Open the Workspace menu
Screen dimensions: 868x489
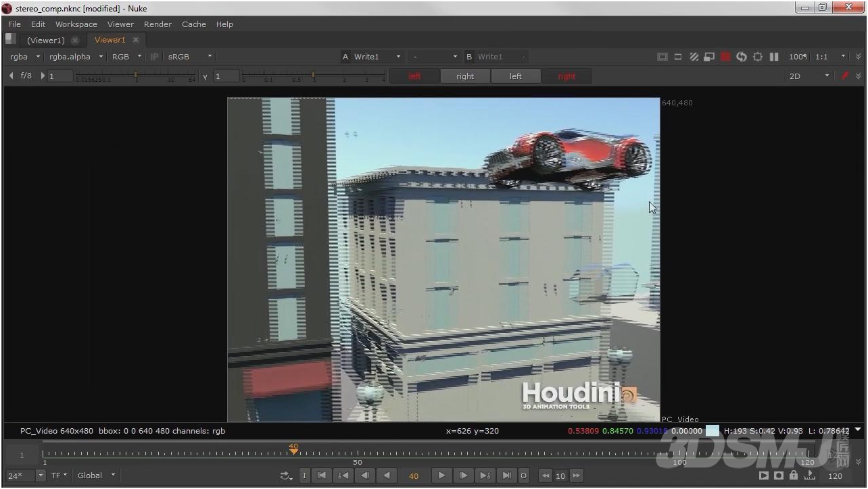tap(76, 24)
